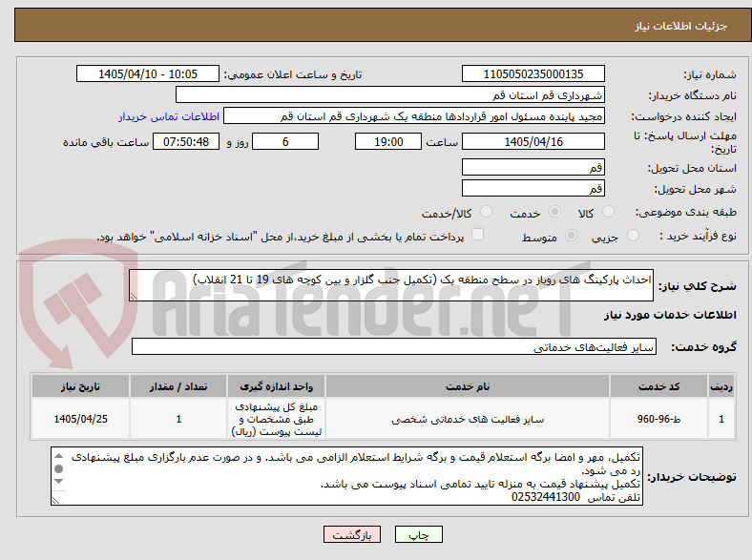
Task: Toggle the اسناد خزانه اسلامی payment checkbox
Action: click(478, 235)
